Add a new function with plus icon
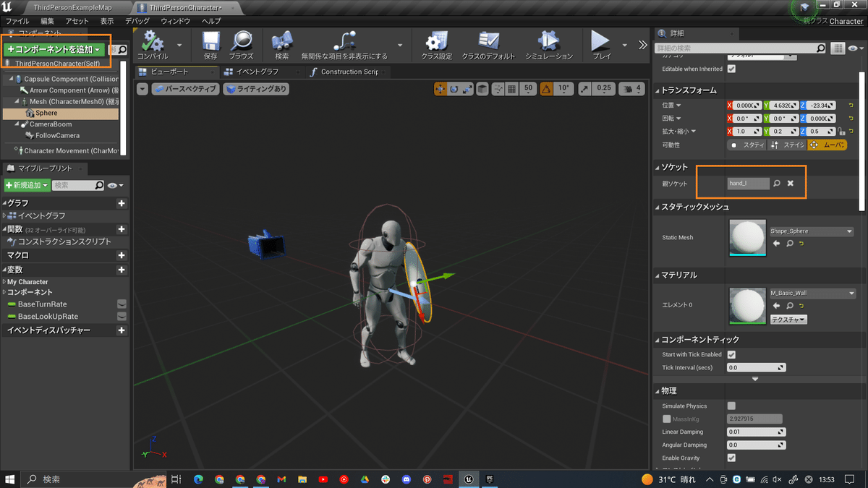 (x=122, y=229)
